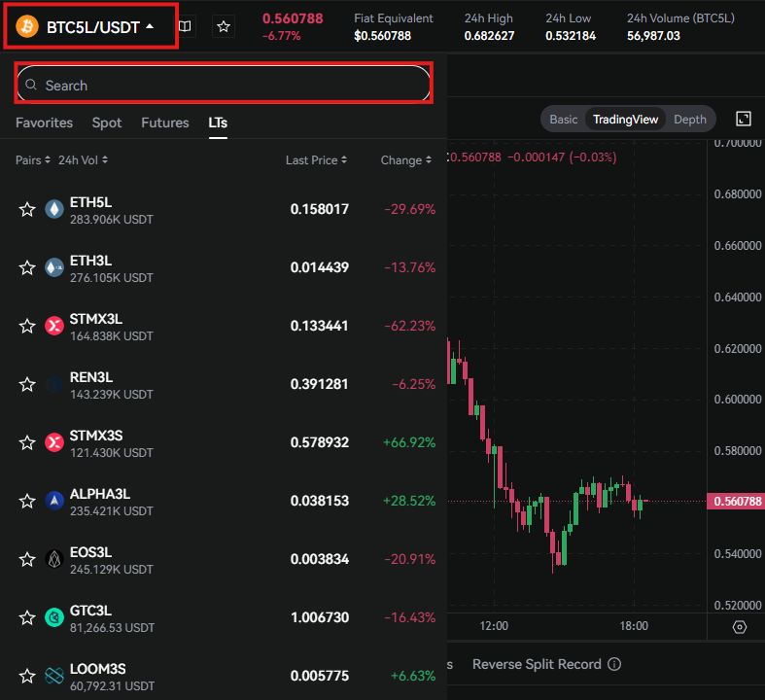Select the EOS3L pair name
Screen dimensions: 765x700
[90, 552]
